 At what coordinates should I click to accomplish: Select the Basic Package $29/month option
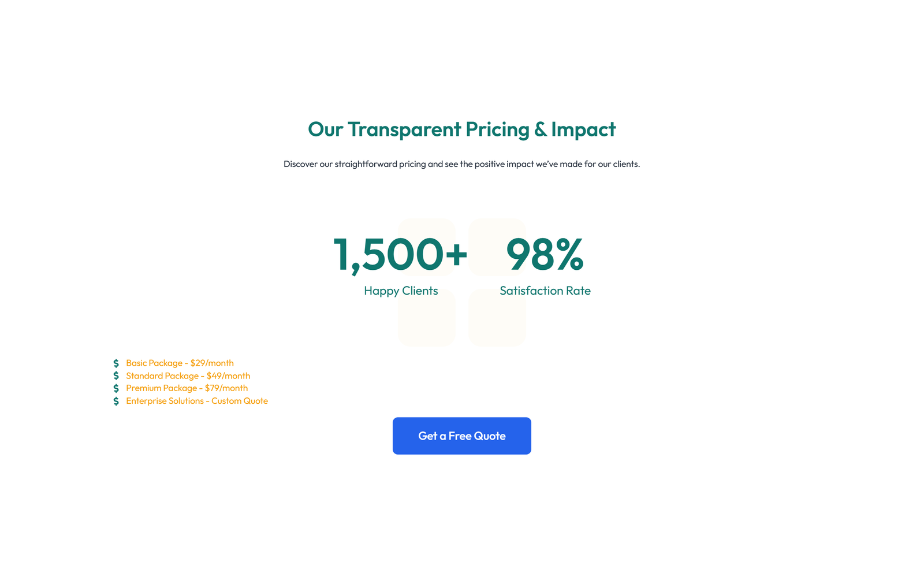[180, 363]
